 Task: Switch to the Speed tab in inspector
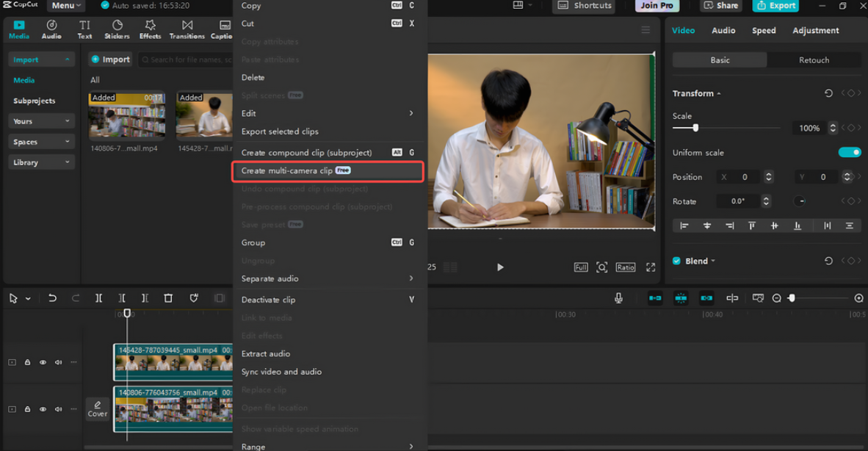764,30
